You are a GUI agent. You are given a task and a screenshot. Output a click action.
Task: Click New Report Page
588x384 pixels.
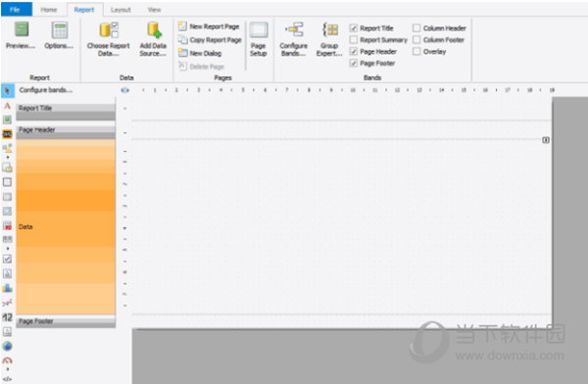[209, 26]
